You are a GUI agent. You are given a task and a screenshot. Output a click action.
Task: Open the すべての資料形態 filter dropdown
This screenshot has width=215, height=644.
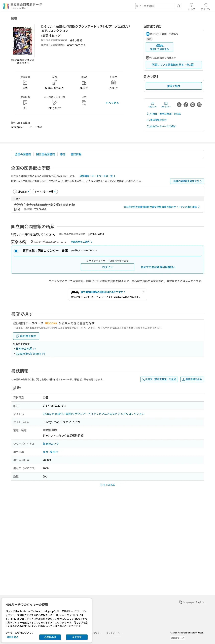[45, 191]
